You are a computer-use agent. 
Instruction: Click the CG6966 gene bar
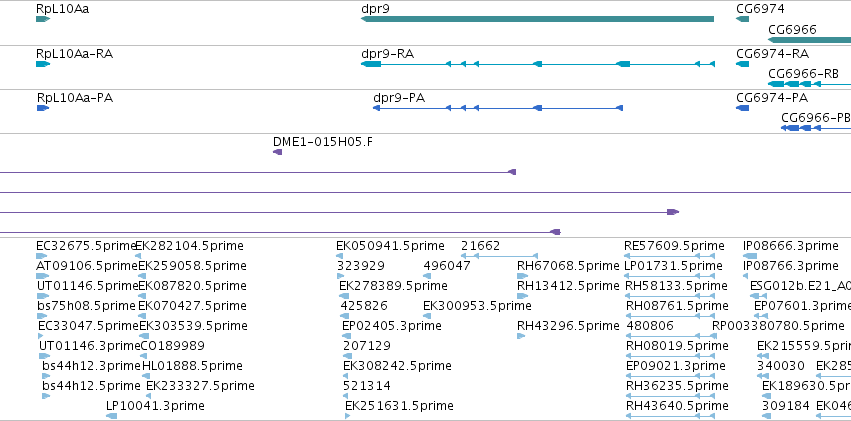click(809, 40)
